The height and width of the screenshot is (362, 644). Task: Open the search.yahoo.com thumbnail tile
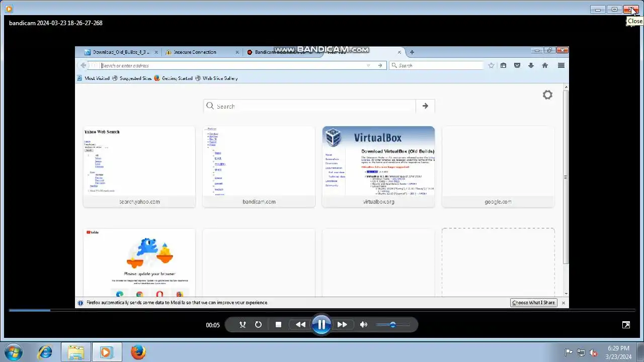(139, 166)
